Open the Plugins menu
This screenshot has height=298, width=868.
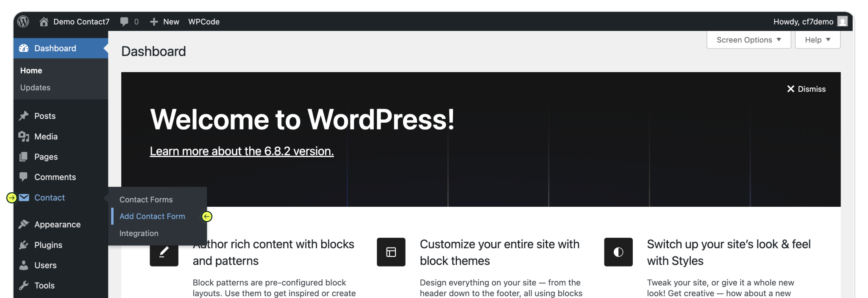pyautogui.click(x=61, y=245)
